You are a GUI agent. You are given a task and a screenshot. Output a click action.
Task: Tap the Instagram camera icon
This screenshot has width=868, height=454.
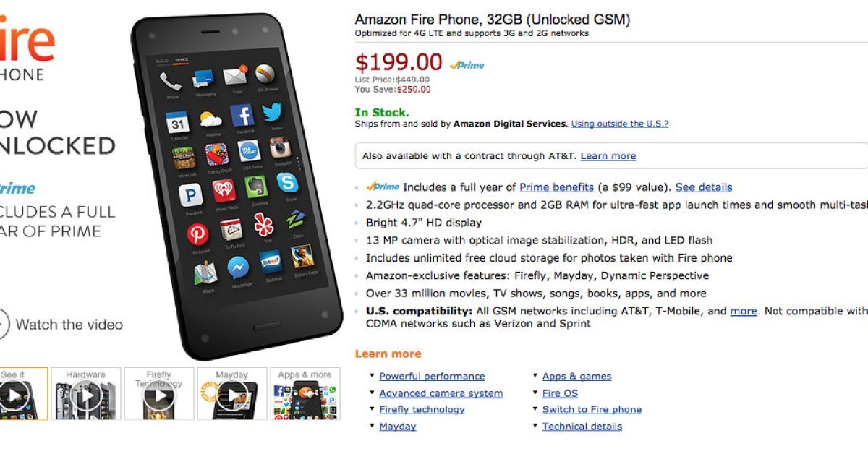coord(280,148)
